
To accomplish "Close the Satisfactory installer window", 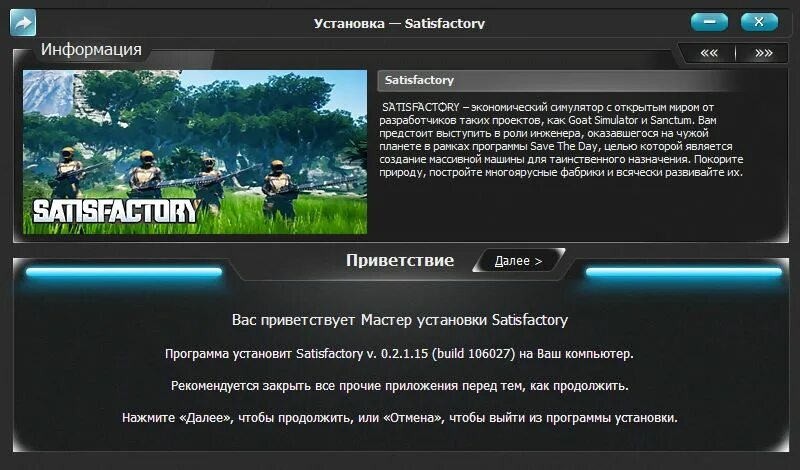I will click(x=759, y=22).
